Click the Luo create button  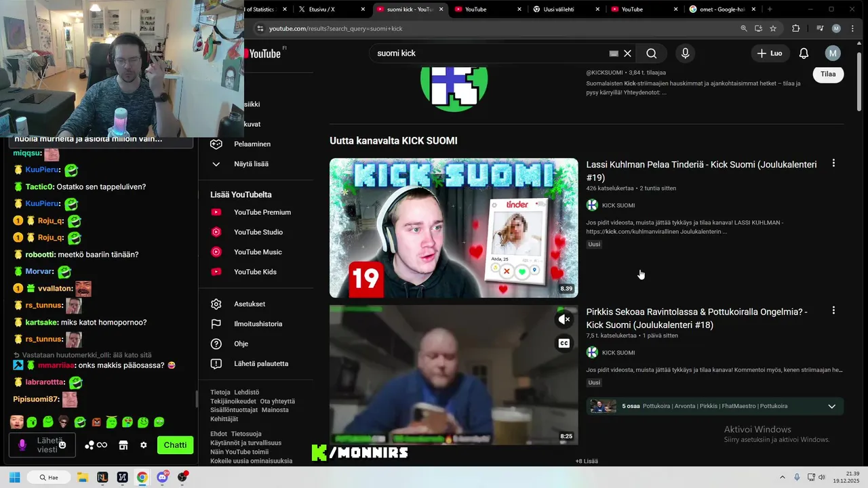pos(770,54)
